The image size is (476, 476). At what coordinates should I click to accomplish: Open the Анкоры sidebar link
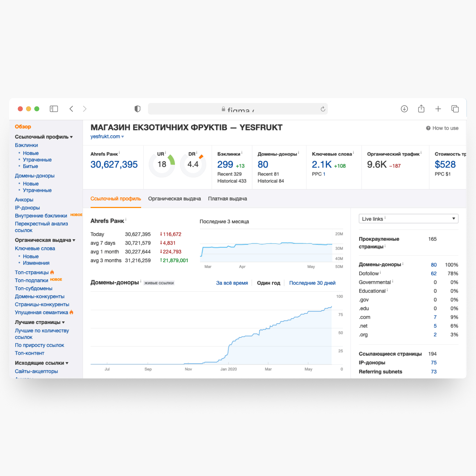coord(24,200)
